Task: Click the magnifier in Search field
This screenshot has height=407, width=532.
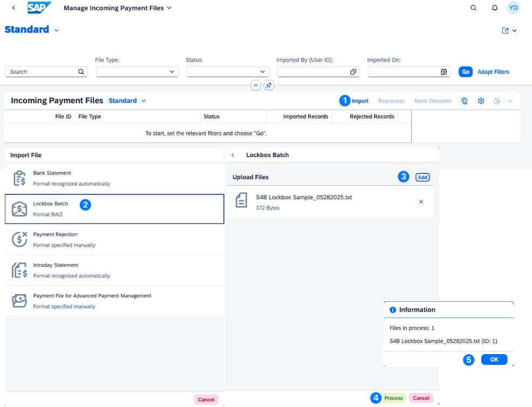Action: click(81, 72)
